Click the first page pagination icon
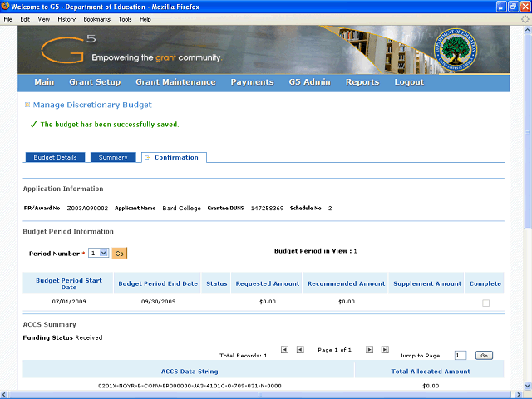Screen dimensions: 532x399 click(285, 350)
